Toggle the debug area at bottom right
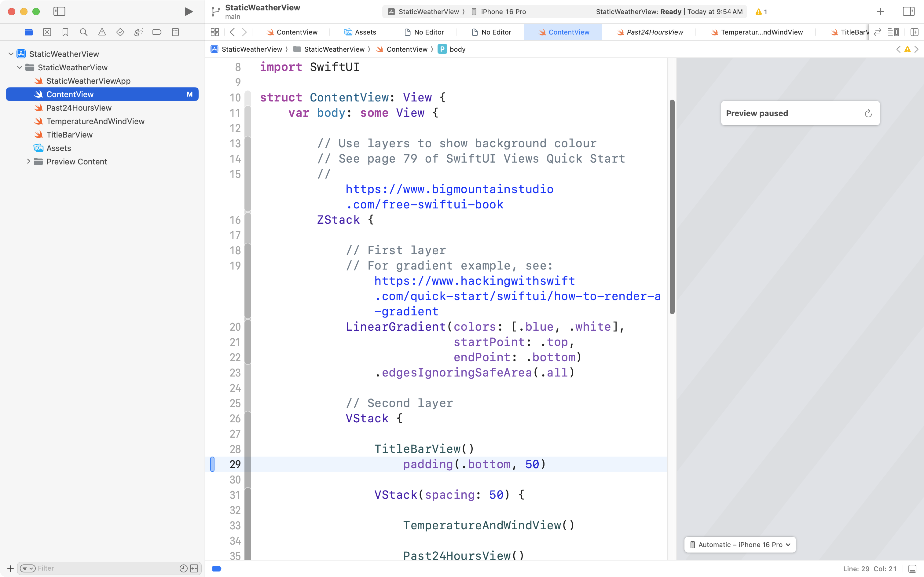Image resolution: width=924 pixels, height=577 pixels. pos(912,569)
